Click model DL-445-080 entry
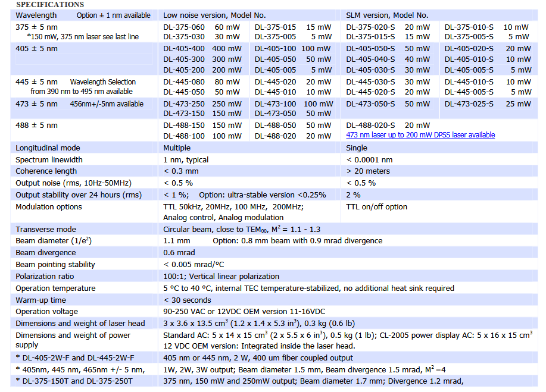 (184, 82)
